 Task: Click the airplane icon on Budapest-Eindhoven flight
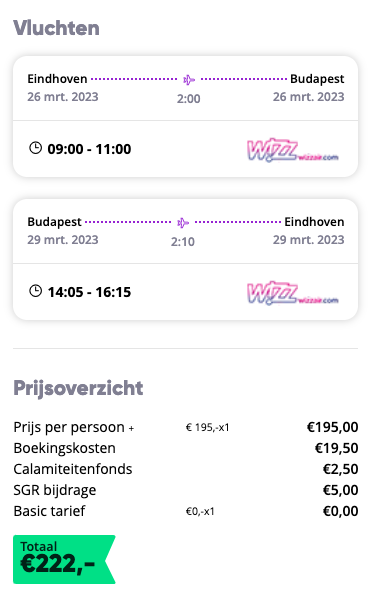(x=183, y=223)
